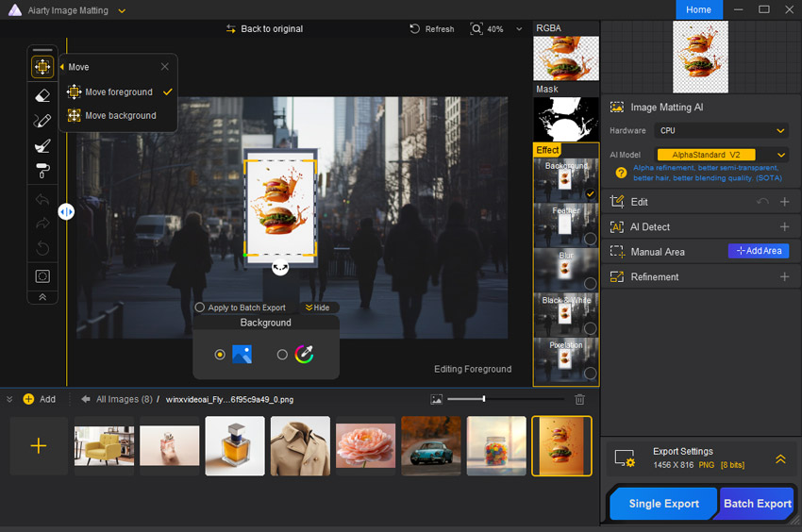Click the undo arrow in the left toolbar
The height and width of the screenshot is (532, 802).
[42, 199]
